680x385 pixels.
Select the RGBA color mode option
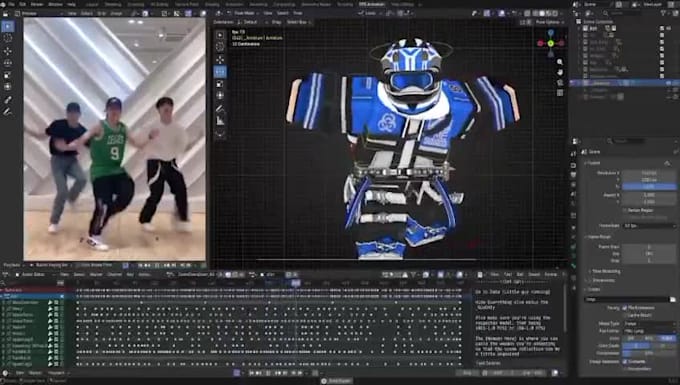tap(667, 338)
